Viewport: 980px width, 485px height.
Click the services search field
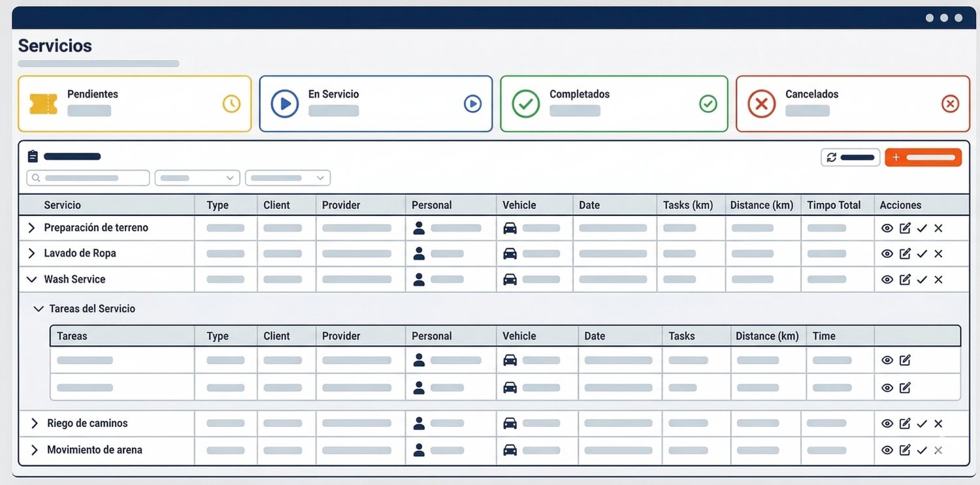click(x=88, y=178)
